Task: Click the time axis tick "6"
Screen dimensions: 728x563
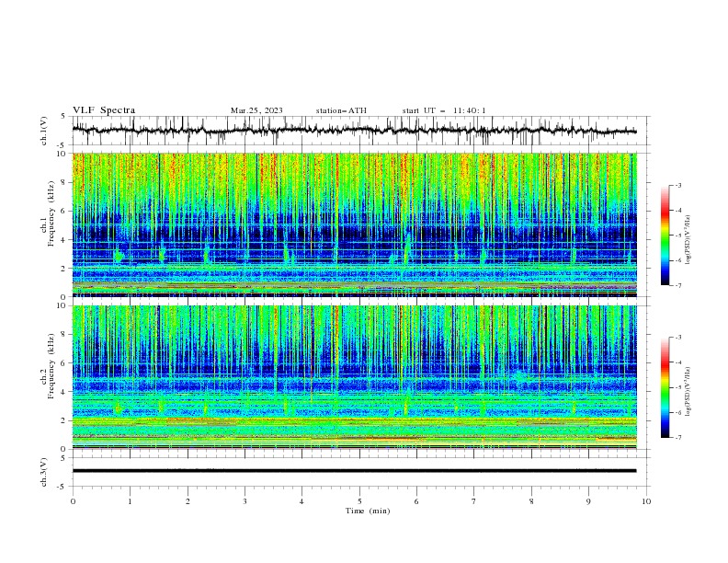Action: pos(416,501)
